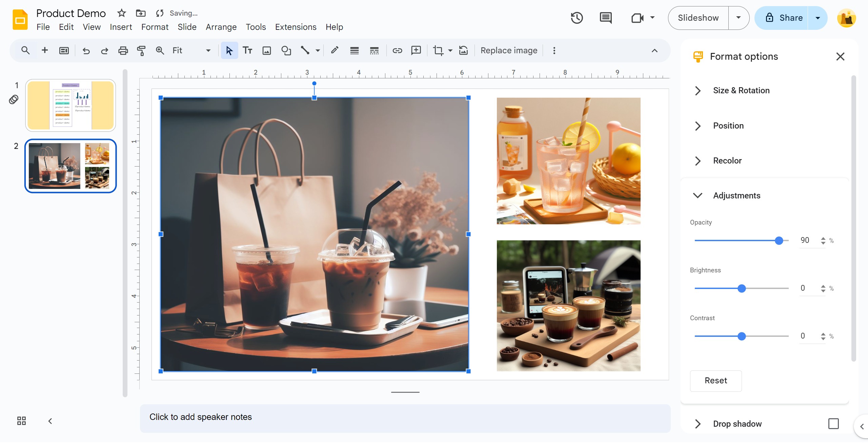The width and height of the screenshot is (868, 443).
Task: Click the reset image icon
Action: point(463,51)
